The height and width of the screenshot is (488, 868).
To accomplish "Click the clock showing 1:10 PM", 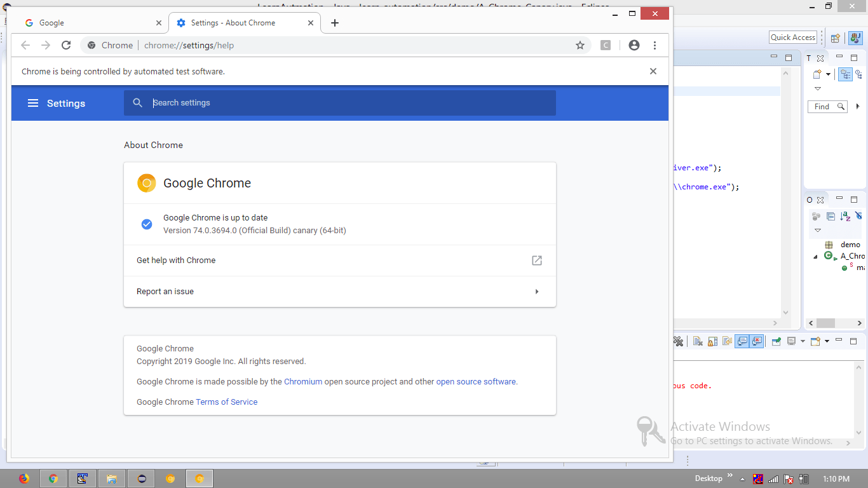I will pos(836,478).
